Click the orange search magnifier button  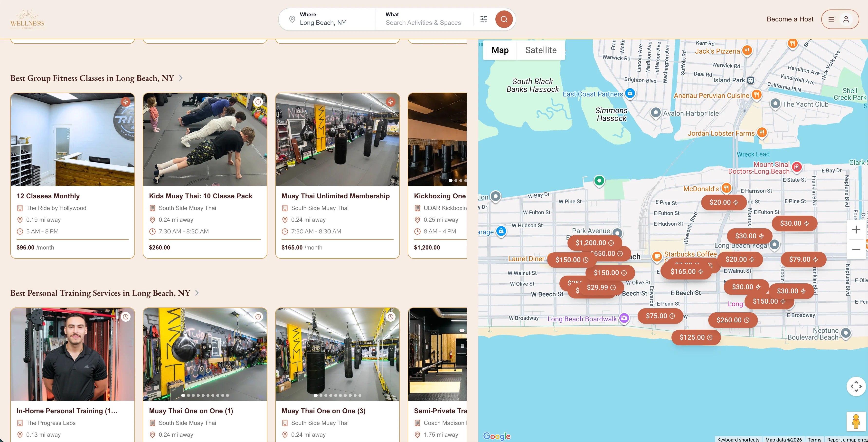tap(504, 19)
